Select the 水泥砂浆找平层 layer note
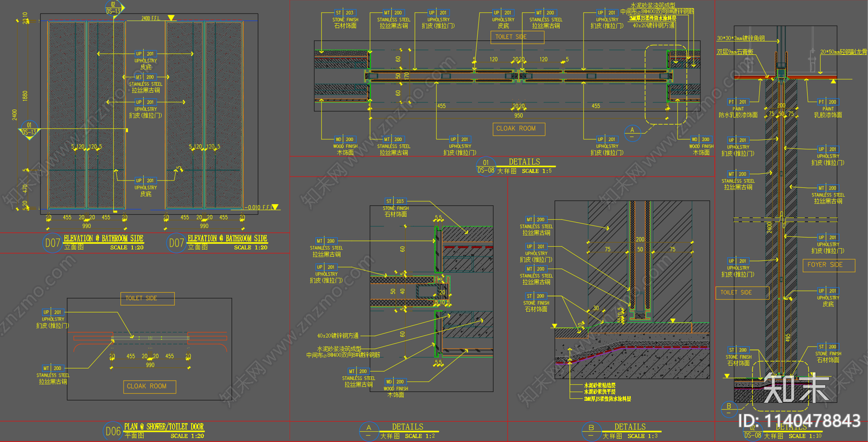 (599, 392)
